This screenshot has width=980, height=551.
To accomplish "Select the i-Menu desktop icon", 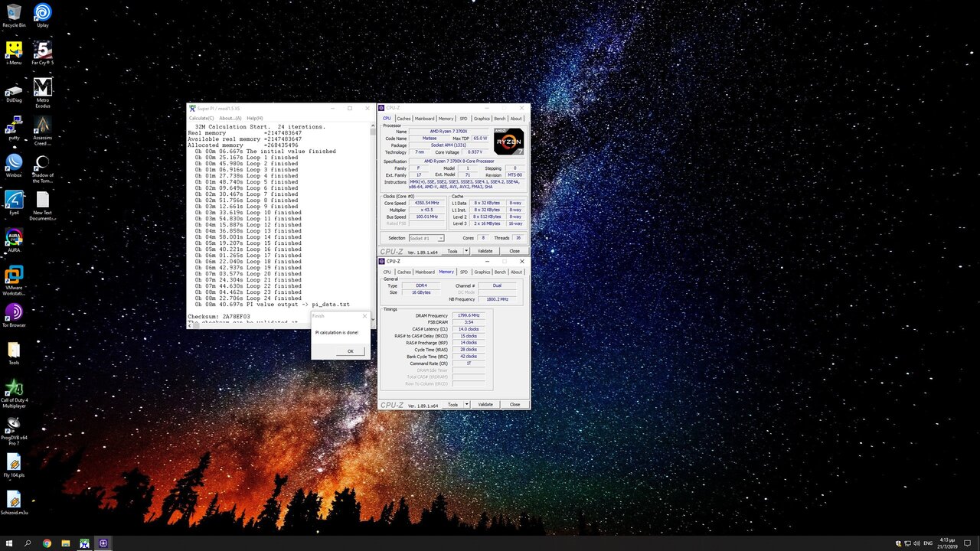I will tap(14, 53).
